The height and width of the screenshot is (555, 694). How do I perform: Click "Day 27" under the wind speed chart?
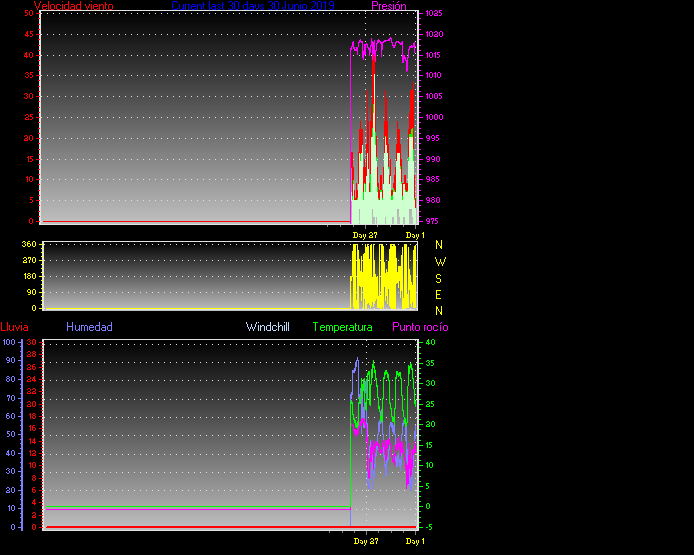pos(365,235)
